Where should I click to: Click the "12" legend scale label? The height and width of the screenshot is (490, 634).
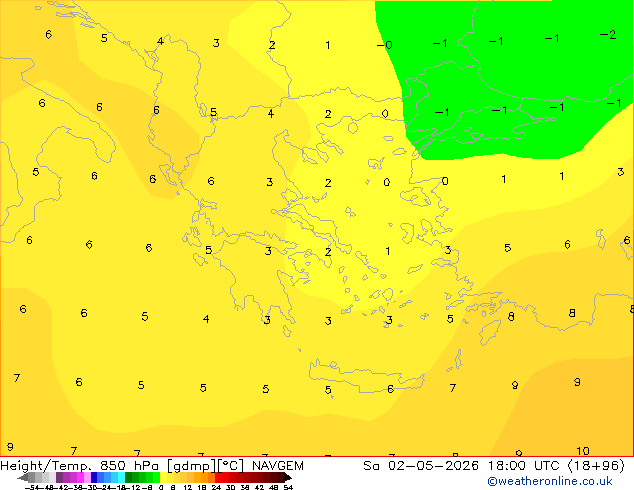(x=188, y=487)
